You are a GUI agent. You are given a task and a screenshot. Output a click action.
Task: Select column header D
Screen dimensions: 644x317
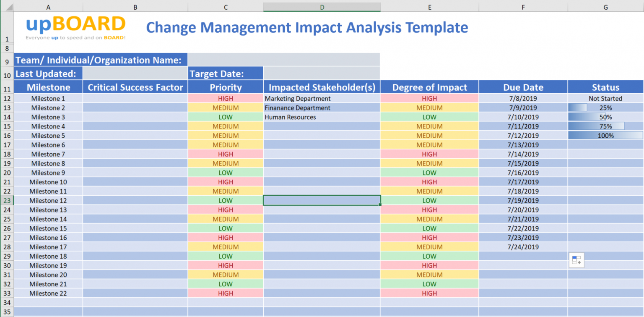(322, 7)
